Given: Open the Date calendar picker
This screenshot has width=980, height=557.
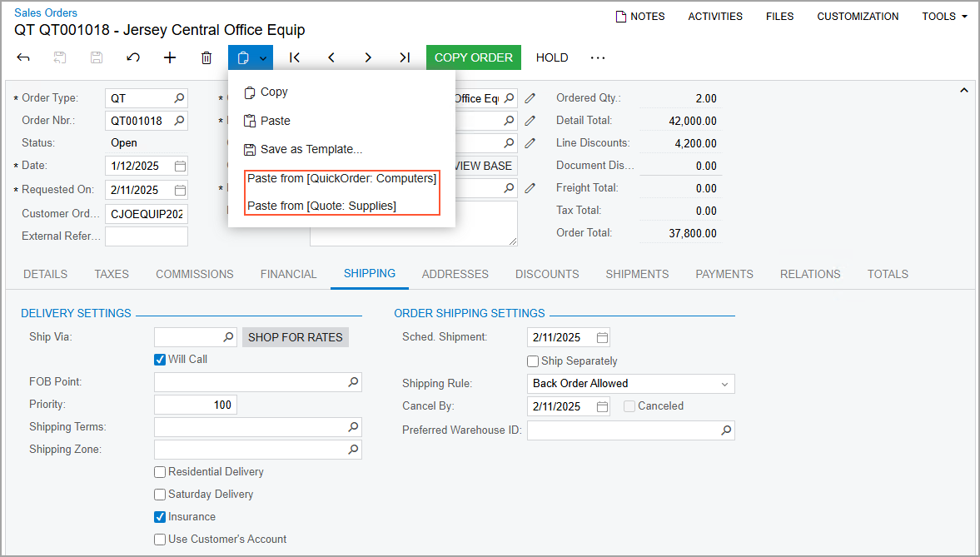Looking at the screenshot, I should click(x=180, y=166).
